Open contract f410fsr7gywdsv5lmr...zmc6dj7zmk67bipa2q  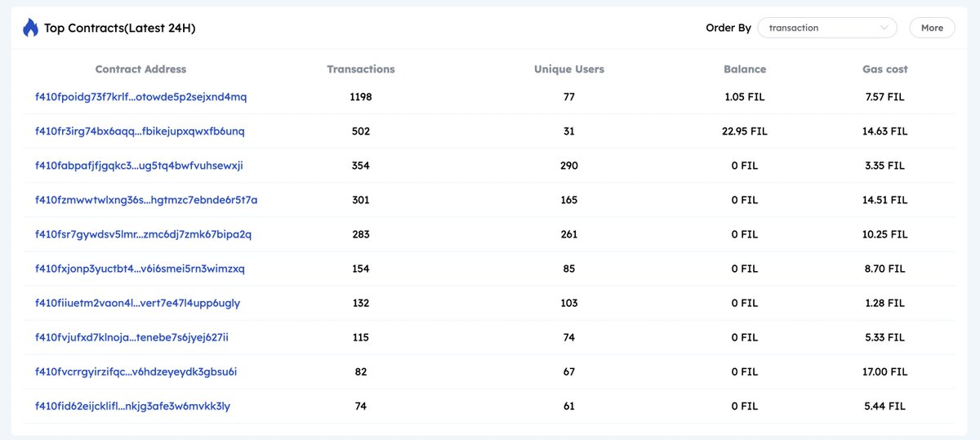click(143, 234)
